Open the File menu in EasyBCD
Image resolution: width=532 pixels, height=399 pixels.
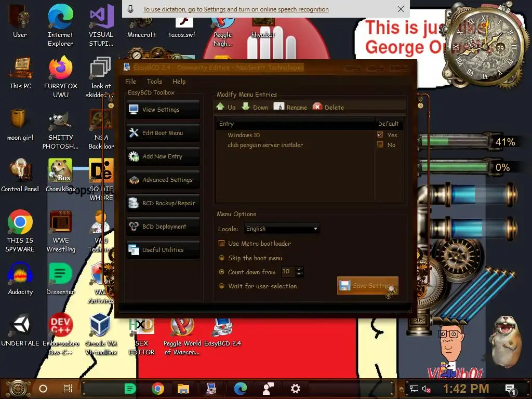point(130,82)
